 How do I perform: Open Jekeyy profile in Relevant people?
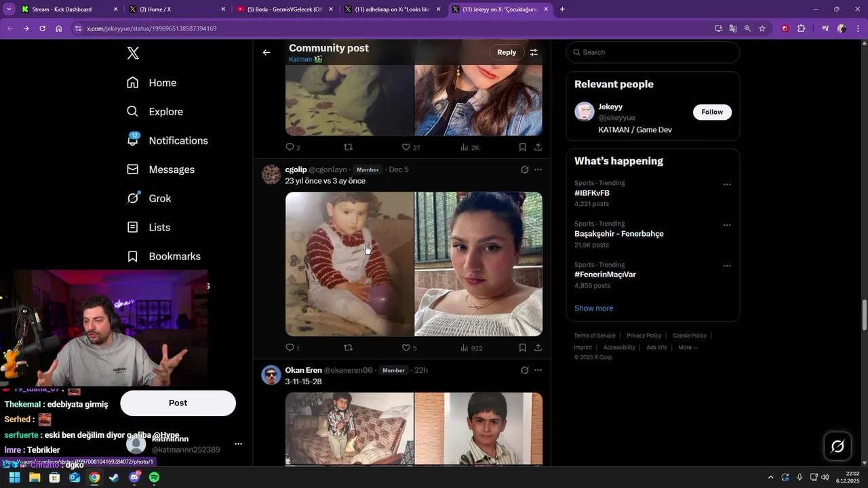point(610,107)
